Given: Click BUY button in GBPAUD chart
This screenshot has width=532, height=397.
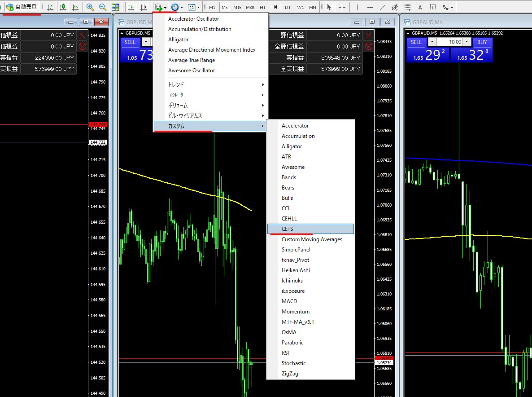Looking at the screenshot, I should [482, 42].
